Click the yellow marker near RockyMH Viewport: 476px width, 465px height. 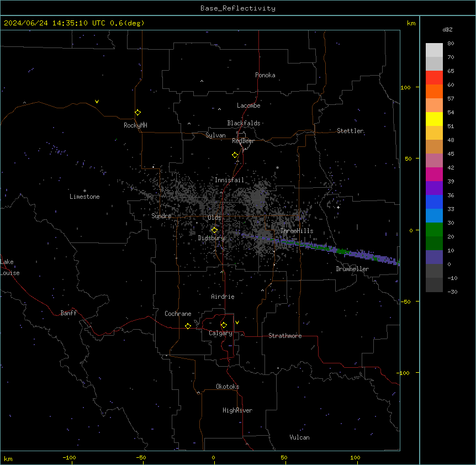tap(138, 113)
